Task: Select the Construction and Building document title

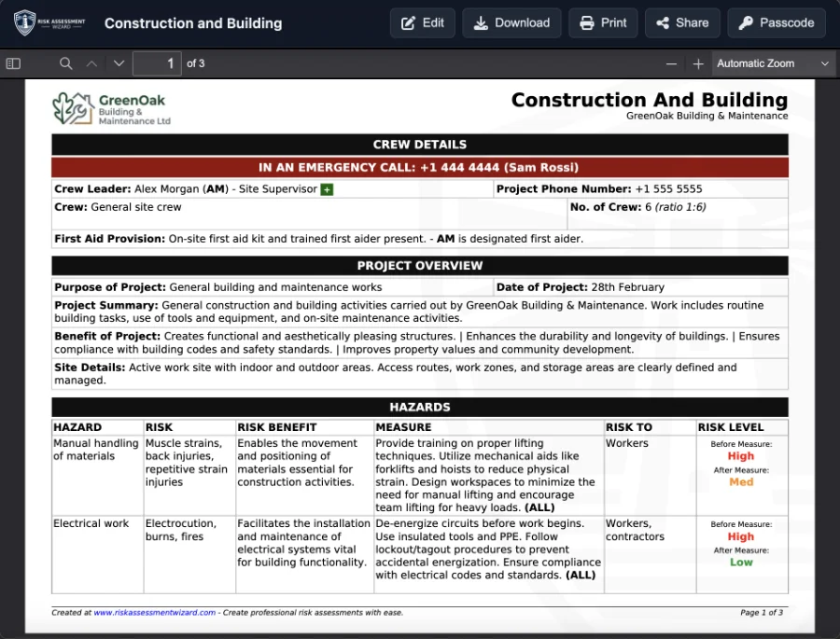Action: tap(193, 23)
